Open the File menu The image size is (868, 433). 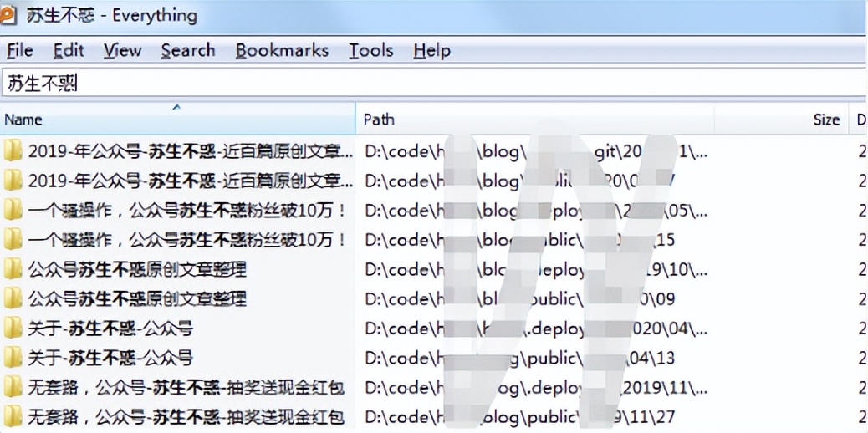(20, 51)
